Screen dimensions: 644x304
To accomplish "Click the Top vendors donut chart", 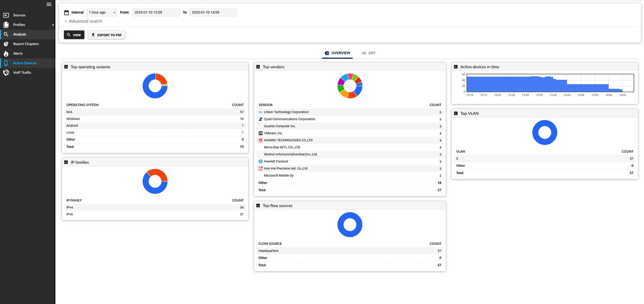I will (x=350, y=86).
